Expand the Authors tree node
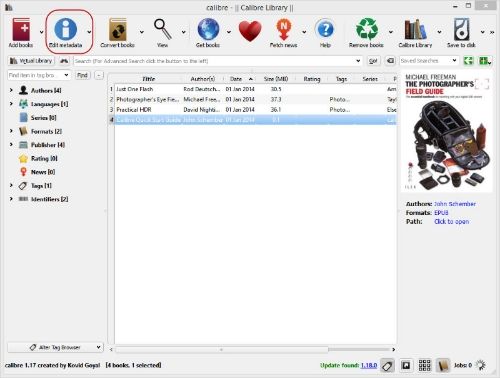Screen dimensions: 500x378 pyautogui.click(x=11, y=90)
